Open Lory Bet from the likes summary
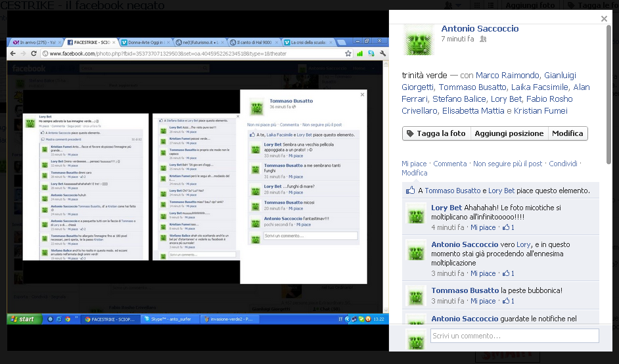 (501, 191)
